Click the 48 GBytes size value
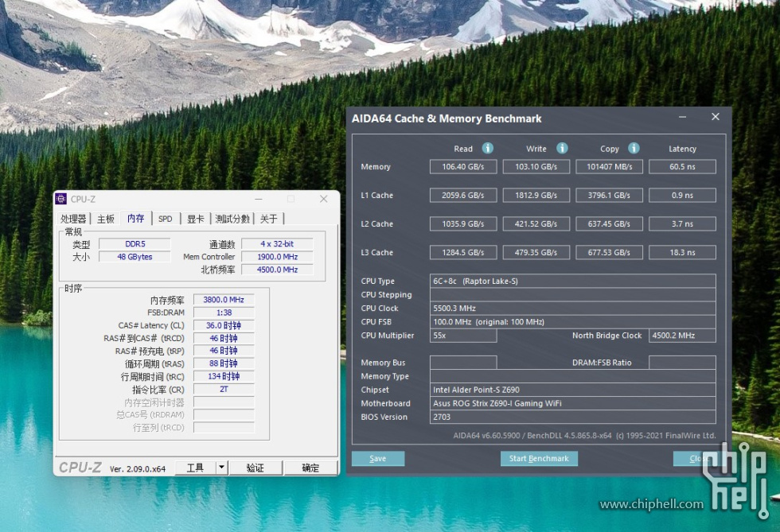Screen dimensions: 780x532 [135, 257]
